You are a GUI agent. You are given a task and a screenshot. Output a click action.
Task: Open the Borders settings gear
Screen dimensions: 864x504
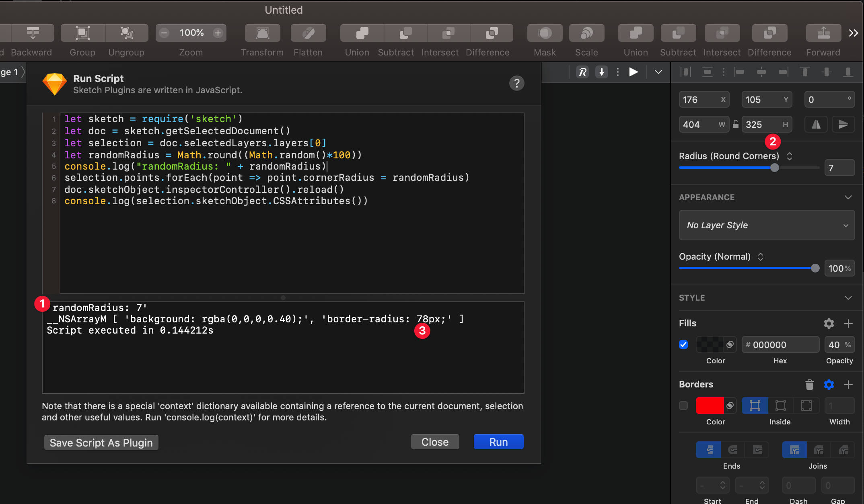tap(829, 385)
